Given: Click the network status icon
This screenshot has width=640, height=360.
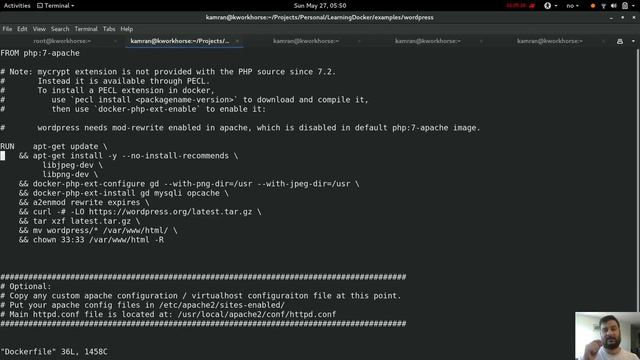Looking at the screenshot, I should [x=603, y=6].
